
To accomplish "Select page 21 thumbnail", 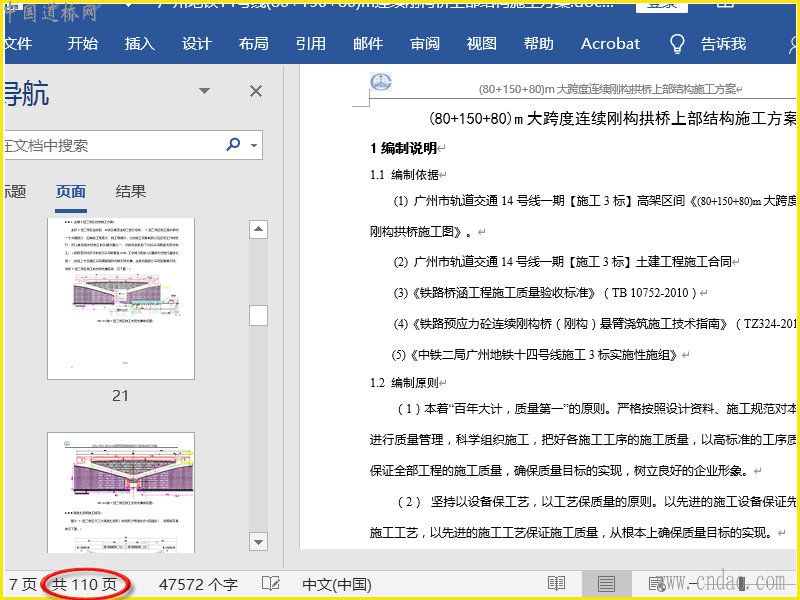I will (121, 298).
